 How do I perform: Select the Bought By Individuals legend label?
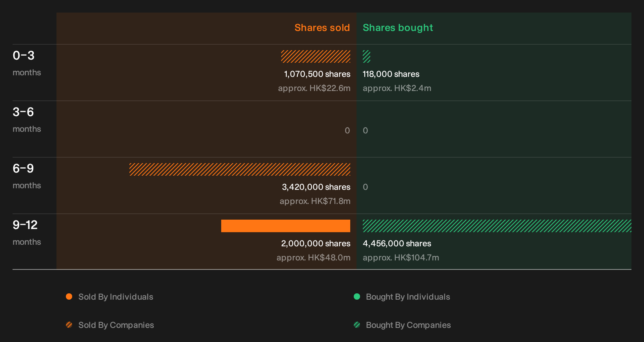[408, 297]
